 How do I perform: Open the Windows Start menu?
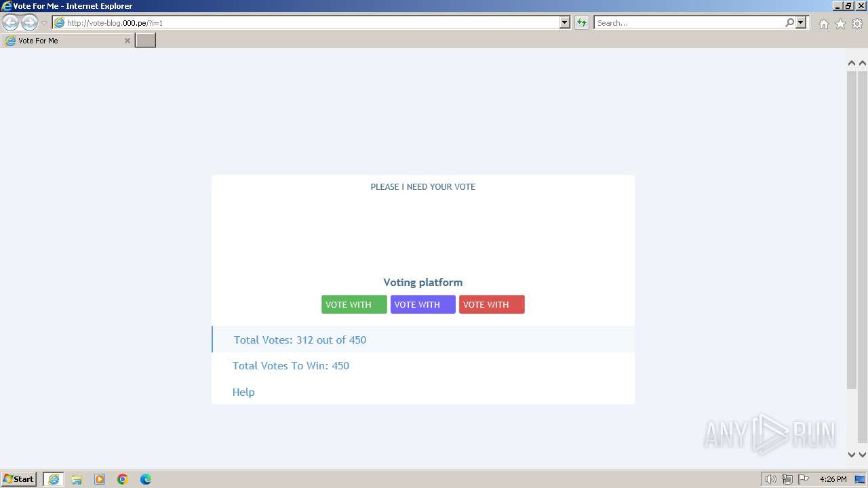pyautogui.click(x=19, y=479)
